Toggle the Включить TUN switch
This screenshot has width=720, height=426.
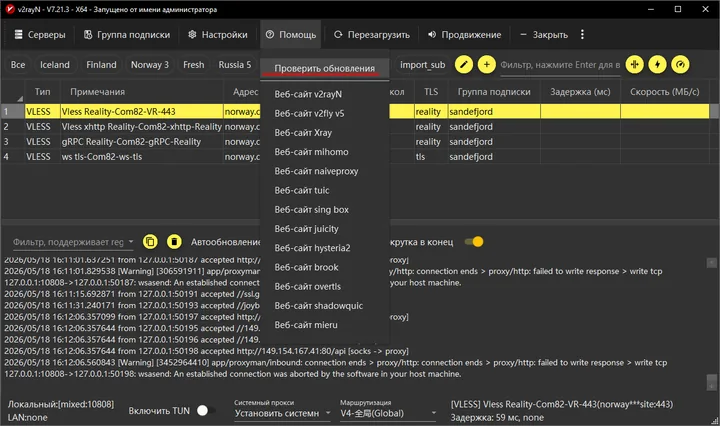click(x=206, y=410)
